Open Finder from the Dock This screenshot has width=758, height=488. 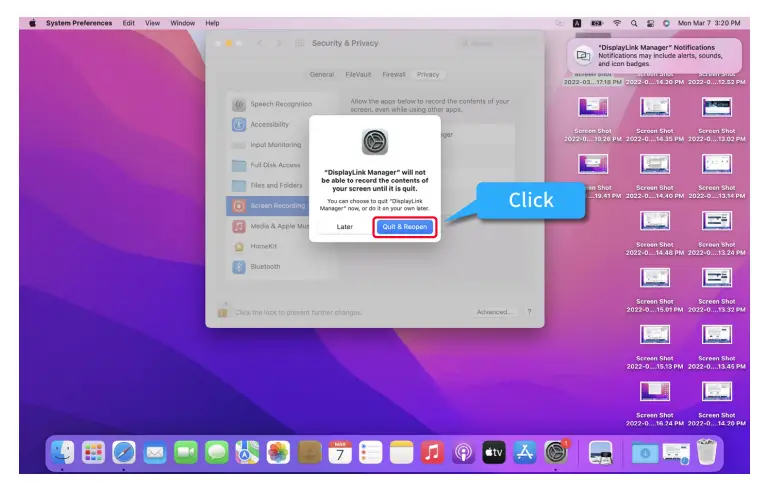62,452
